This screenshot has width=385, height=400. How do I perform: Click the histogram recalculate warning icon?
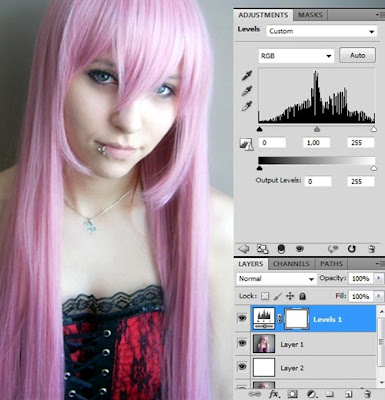(246, 144)
